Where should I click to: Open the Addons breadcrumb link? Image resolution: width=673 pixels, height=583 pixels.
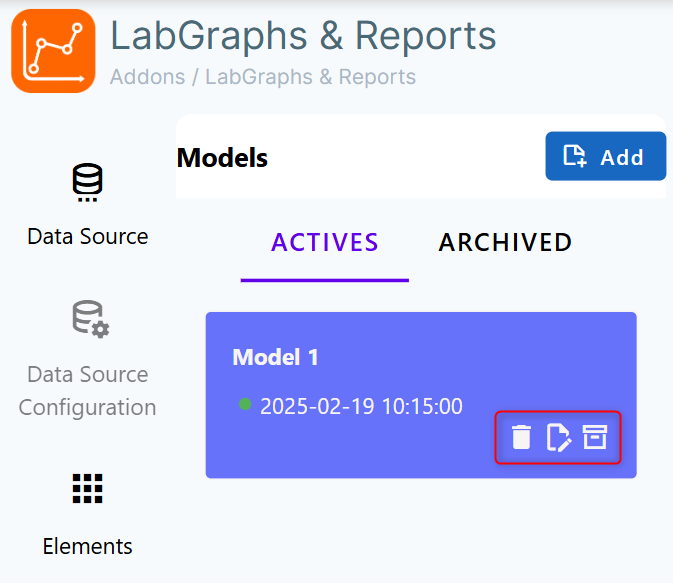coord(148,77)
